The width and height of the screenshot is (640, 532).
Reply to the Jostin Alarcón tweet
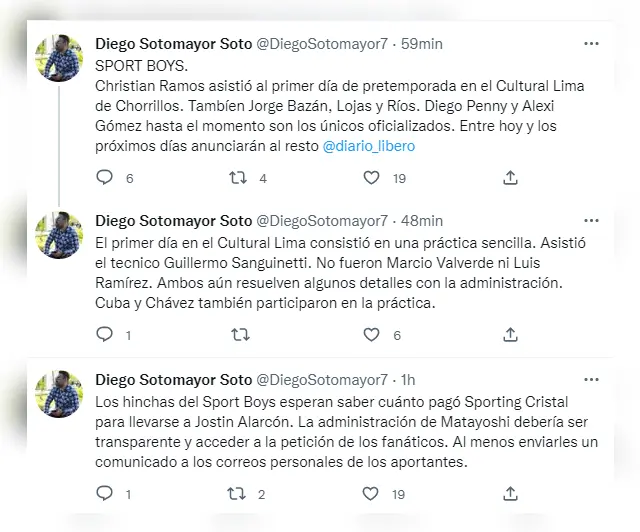(x=104, y=493)
